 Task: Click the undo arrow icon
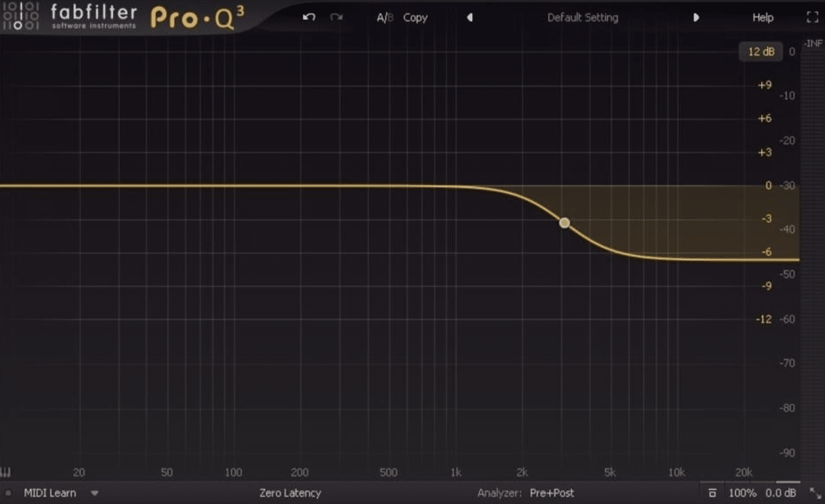tap(309, 17)
